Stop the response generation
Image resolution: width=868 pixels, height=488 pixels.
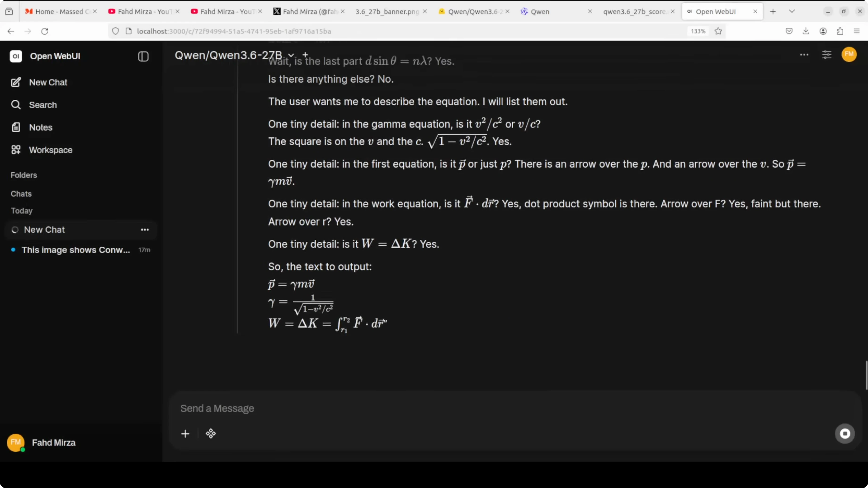(844, 434)
